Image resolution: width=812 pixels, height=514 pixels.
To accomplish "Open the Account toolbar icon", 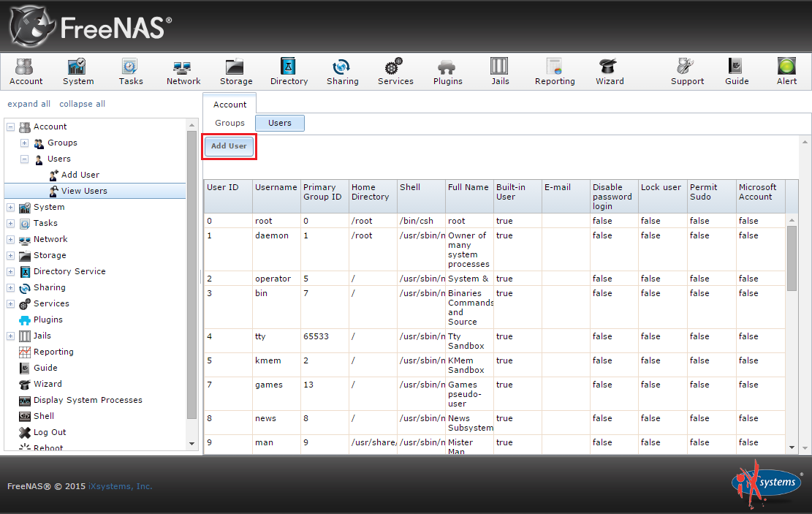I will tap(26, 72).
